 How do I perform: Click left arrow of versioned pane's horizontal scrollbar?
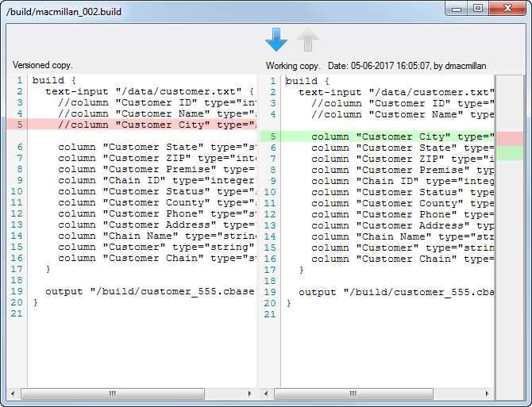point(13,394)
